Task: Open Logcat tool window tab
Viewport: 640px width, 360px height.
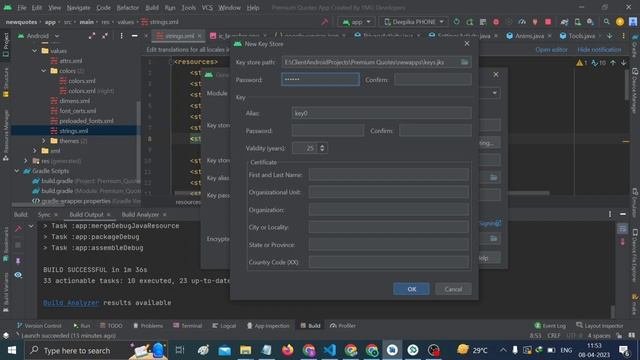Action: (224, 326)
